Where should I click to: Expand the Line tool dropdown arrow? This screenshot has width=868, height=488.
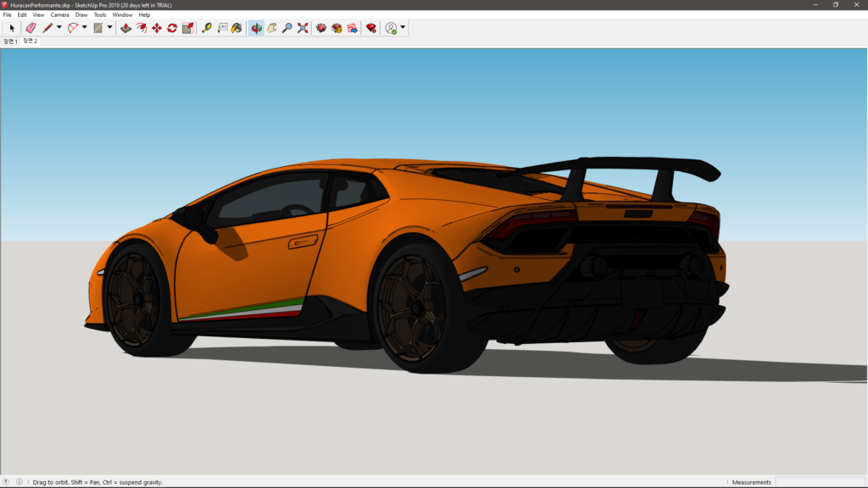[x=59, y=28]
